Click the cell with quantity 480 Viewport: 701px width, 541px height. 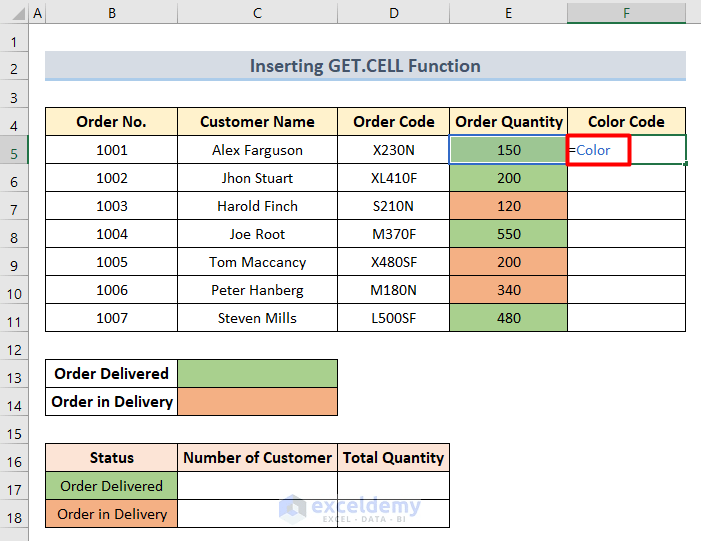[x=508, y=318]
